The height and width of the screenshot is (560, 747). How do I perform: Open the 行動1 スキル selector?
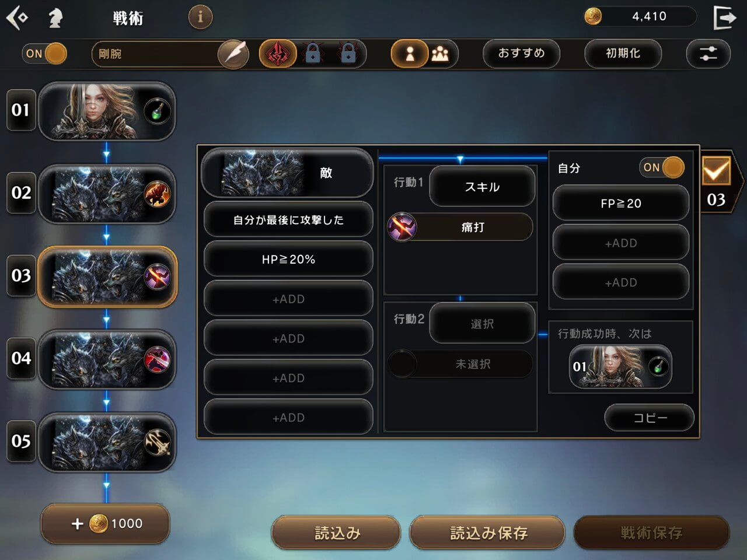point(482,187)
